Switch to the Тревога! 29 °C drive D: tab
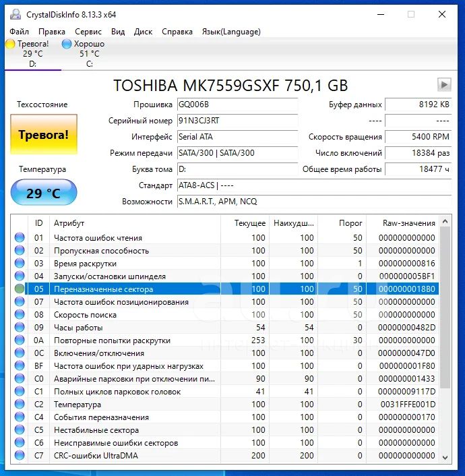 click(x=33, y=53)
